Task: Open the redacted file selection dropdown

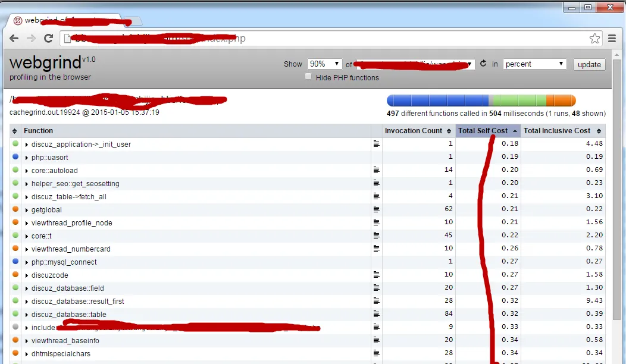Action: pos(414,64)
